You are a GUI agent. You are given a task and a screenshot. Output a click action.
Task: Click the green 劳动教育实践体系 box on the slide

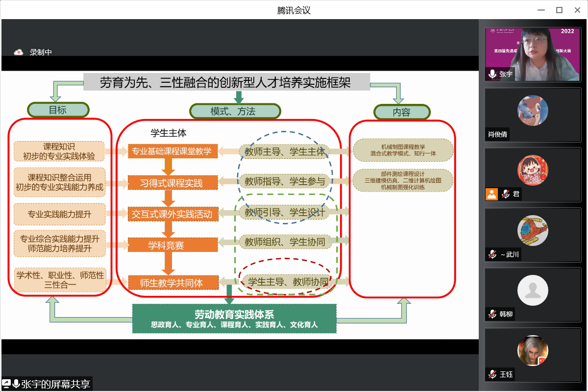(234, 318)
